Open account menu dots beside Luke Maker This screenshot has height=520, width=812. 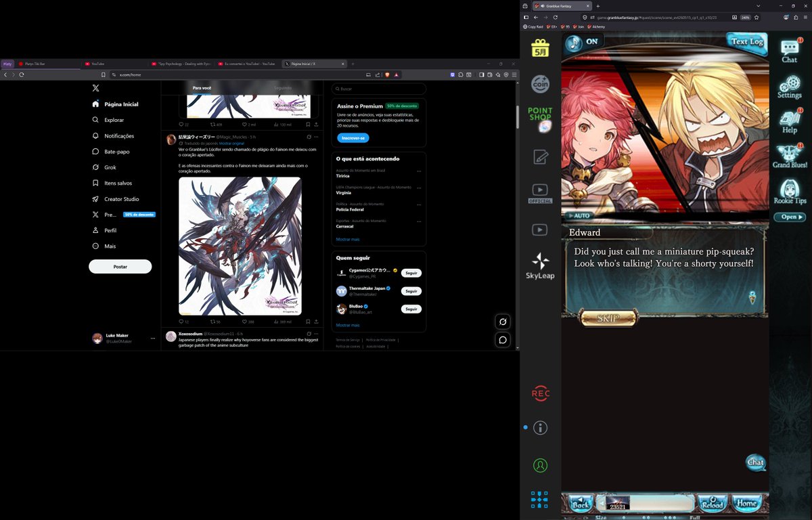pyautogui.click(x=153, y=339)
